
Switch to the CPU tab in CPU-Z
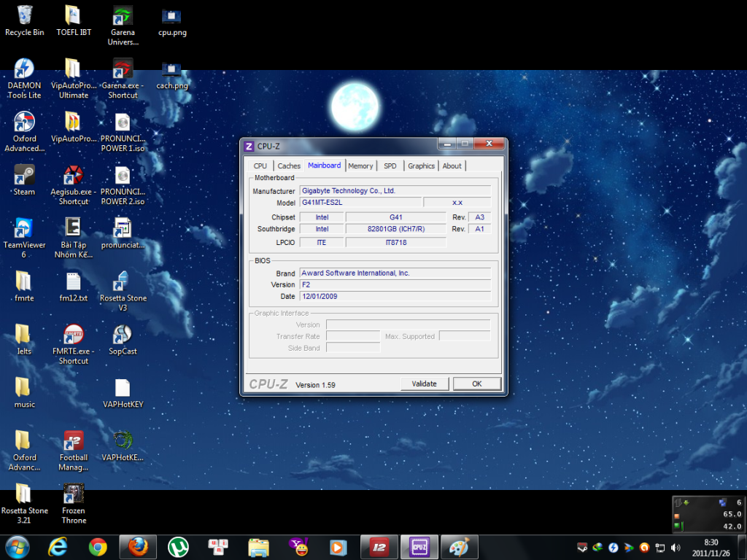point(260,166)
